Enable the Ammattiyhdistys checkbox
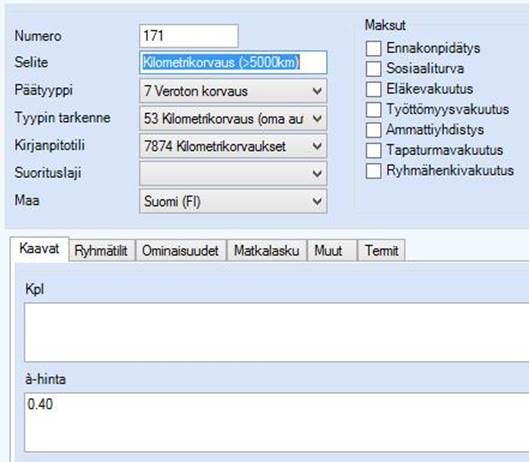The height and width of the screenshot is (462, 529). point(373,130)
